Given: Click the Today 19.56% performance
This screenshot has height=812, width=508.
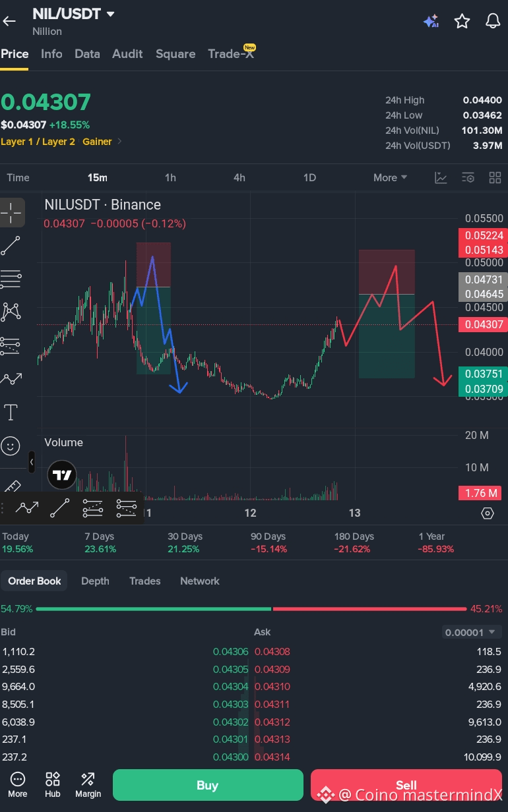Looking at the screenshot, I should (17, 542).
